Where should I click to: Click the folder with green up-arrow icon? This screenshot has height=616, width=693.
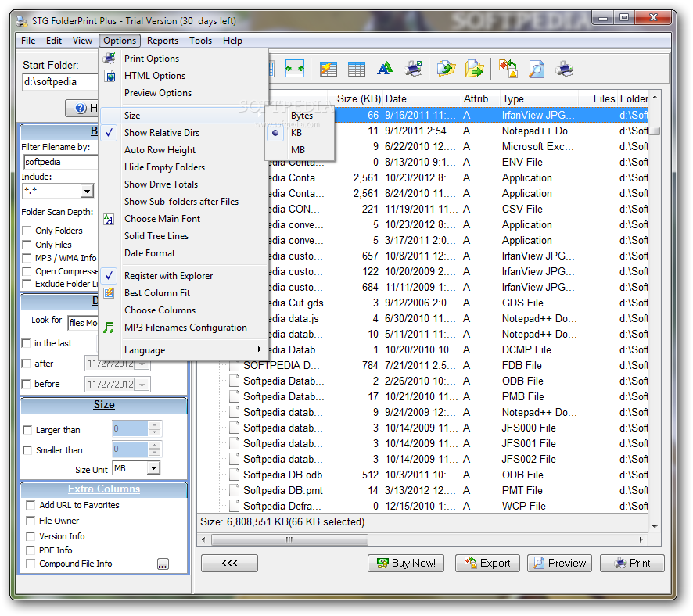(447, 69)
